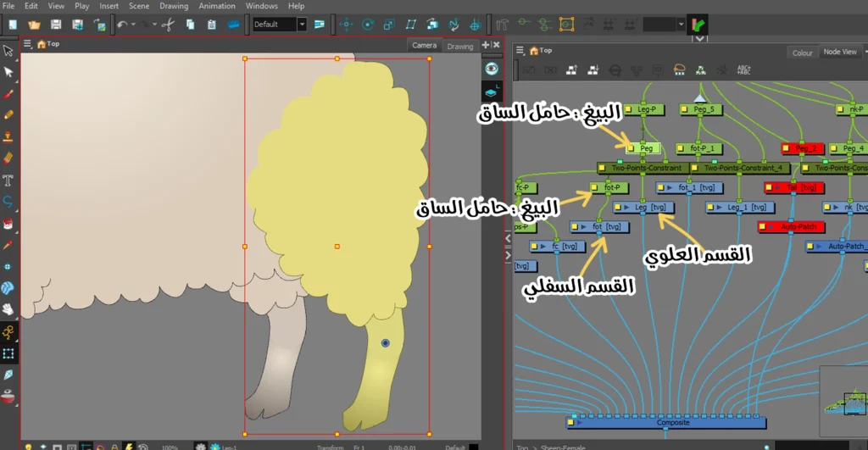
Task: Open the Camera view hamburger menu
Action: click(27, 44)
